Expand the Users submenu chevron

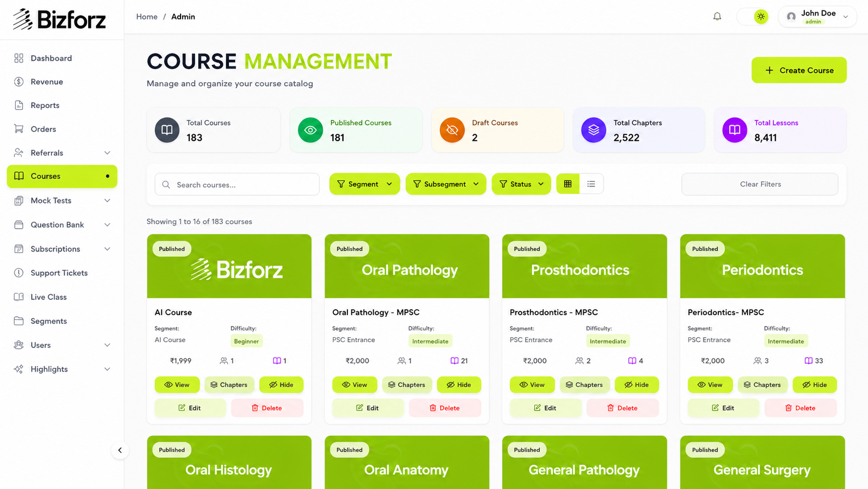tap(107, 345)
